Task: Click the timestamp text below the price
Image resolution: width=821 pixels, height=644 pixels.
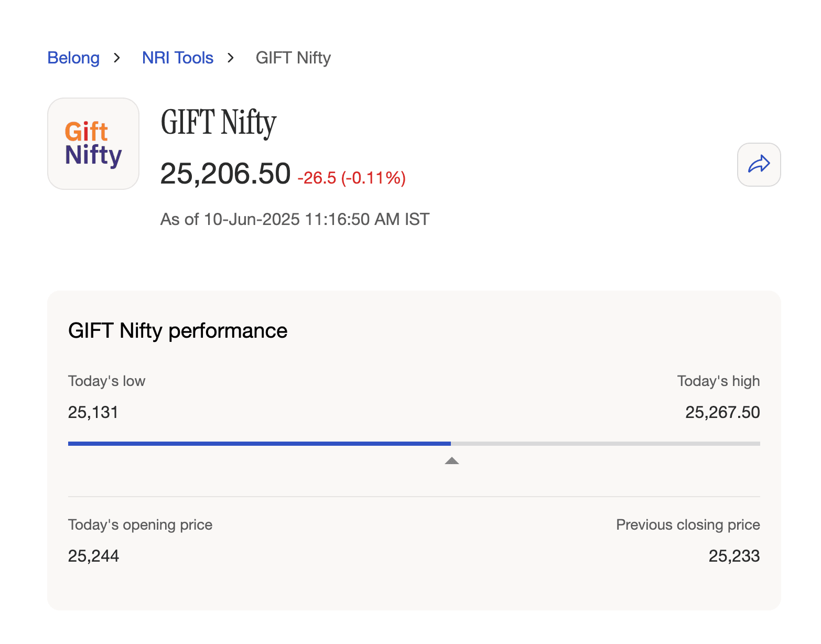Action: pyautogui.click(x=294, y=219)
